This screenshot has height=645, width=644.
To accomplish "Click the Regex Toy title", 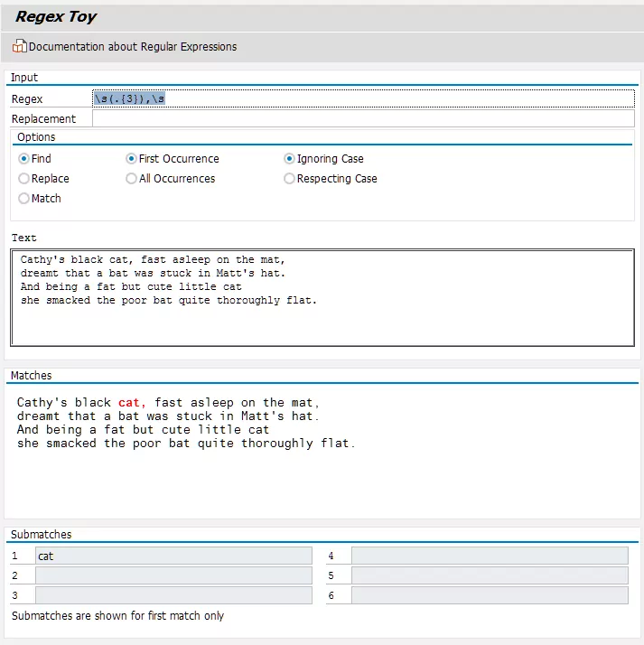I will (x=56, y=17).
